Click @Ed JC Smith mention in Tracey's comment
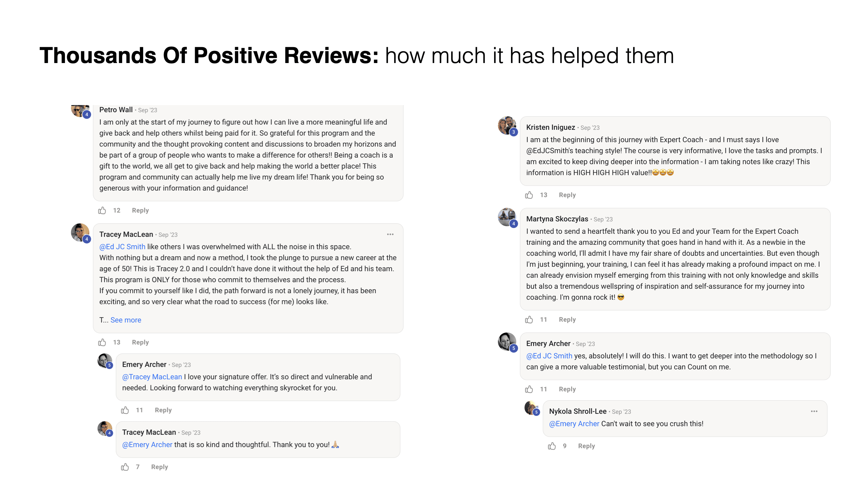The image size is (868, 489). tap(122, 246)
